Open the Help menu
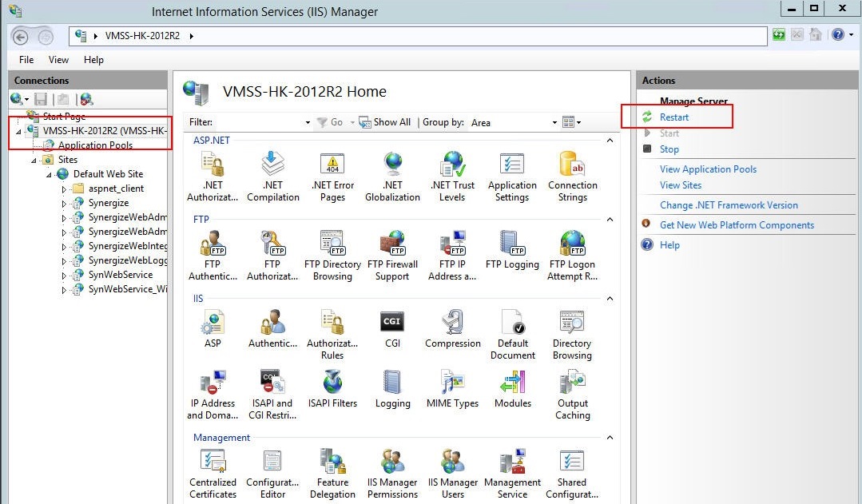 pyautogui.click(x=93, y=59)
